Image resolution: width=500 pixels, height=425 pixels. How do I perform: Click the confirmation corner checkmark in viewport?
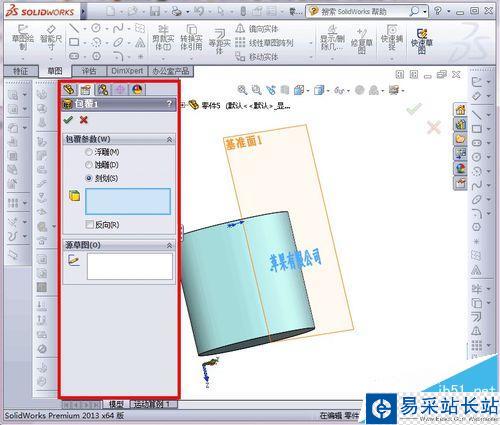click(x=414, y=109)
